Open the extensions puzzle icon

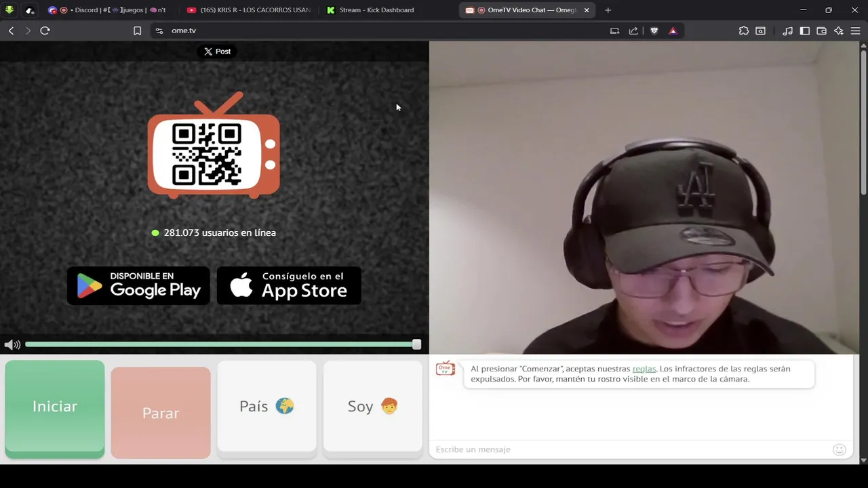(744, 30)
